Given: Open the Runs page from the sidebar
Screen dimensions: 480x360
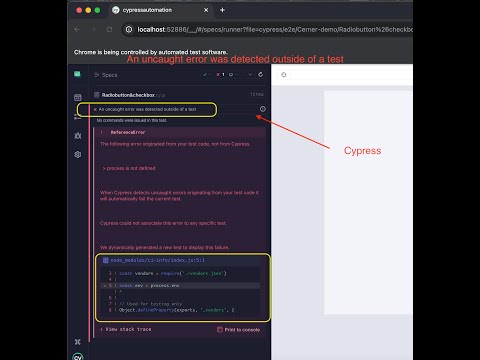Looking at the screenshot, I should 78,117.
